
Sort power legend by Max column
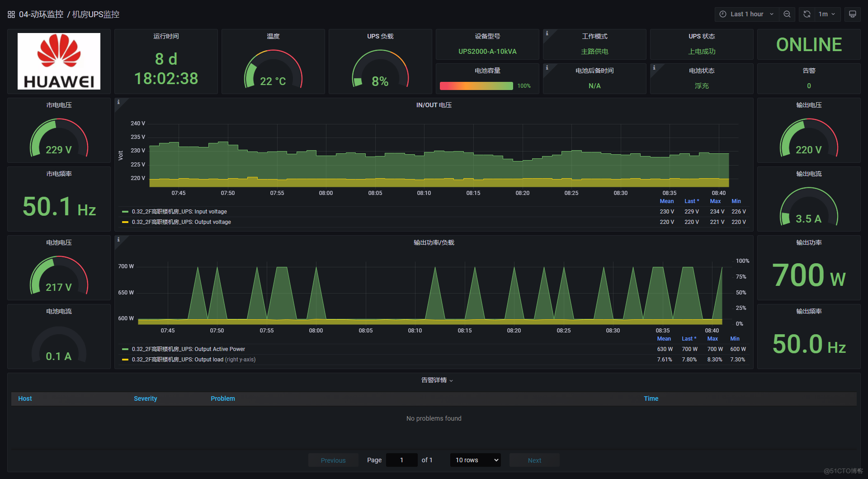712,339
